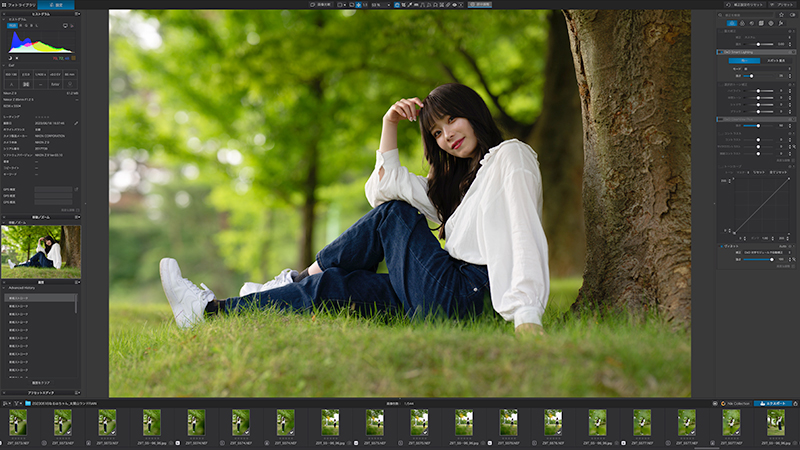Image resolution: width=800 pixels, height=450 pixels.
Task: Open the zoom percentage dropdown in toolbar
Action: [381, 5]
